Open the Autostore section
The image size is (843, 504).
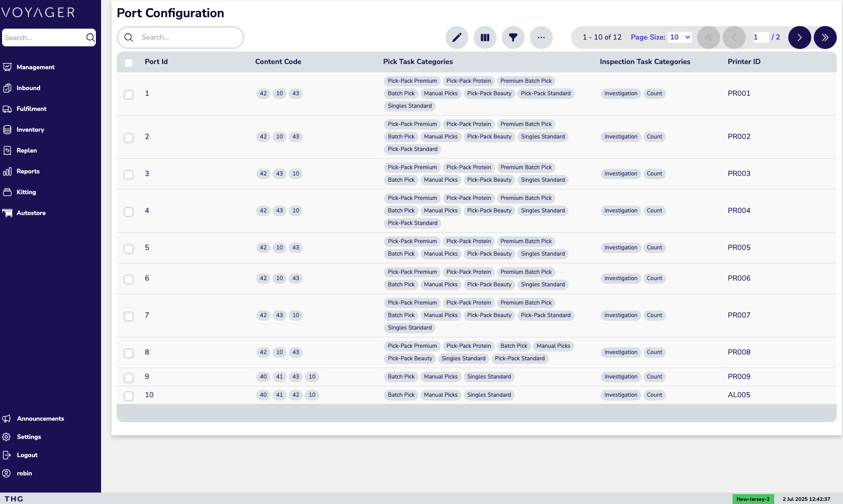pyautogui.click(x=31, y=213)
